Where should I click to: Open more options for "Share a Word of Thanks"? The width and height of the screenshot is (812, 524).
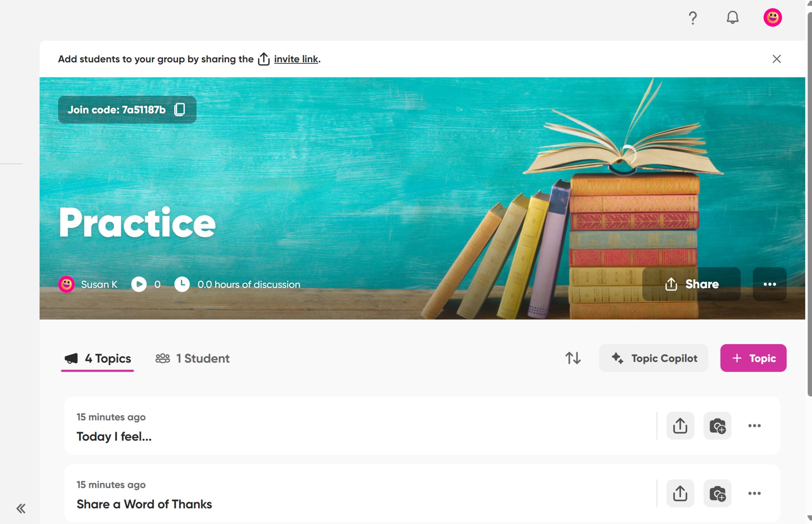[754, 493]
